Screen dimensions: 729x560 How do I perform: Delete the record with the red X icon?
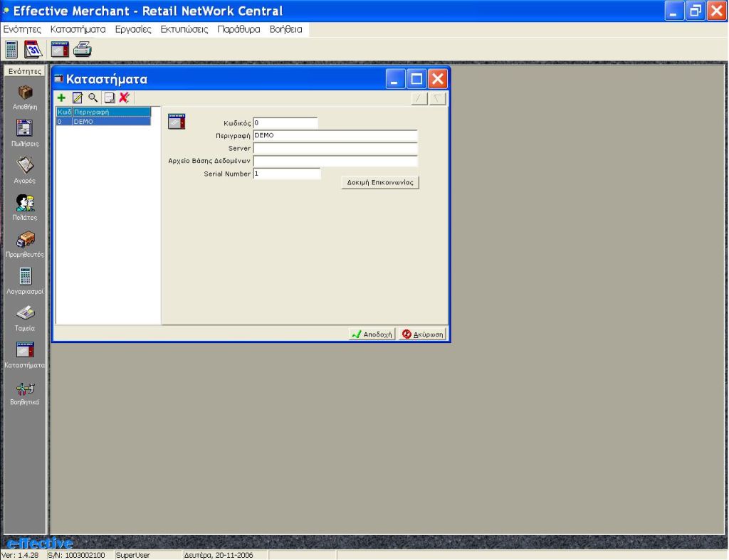point(124,98)
